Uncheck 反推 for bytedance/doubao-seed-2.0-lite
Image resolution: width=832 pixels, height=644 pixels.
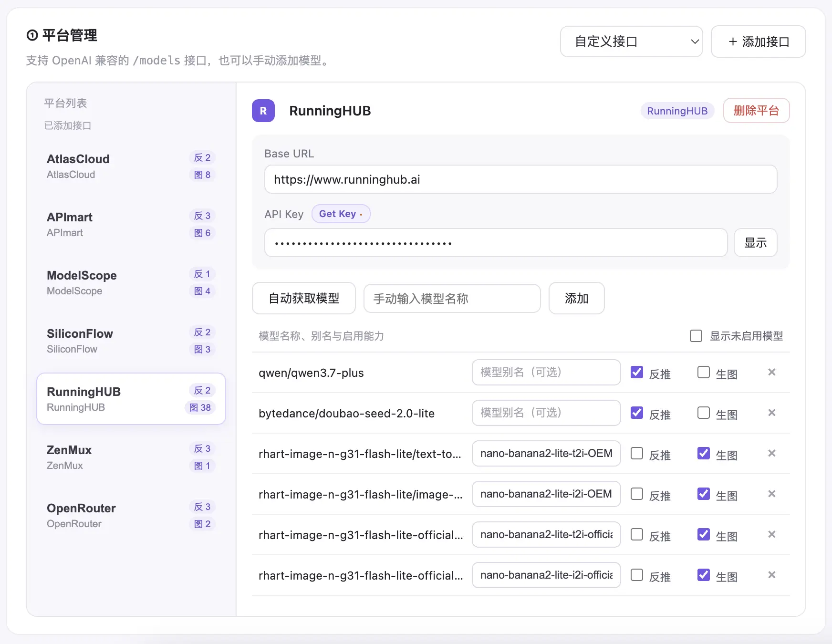(637, 413)
